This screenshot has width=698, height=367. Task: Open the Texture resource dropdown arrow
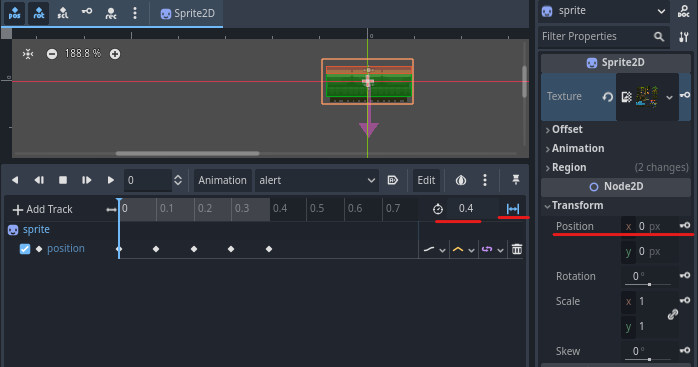point(669,97)
